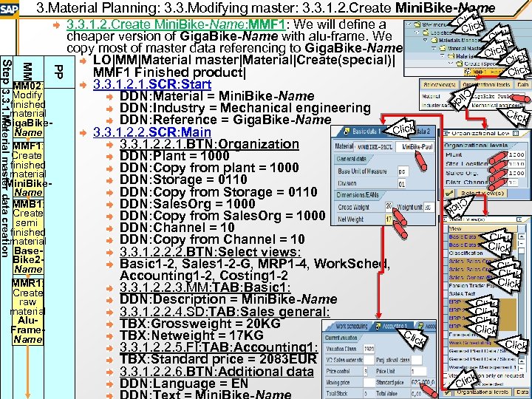Click the Logistics folder icon in tree

pos(426,33)
